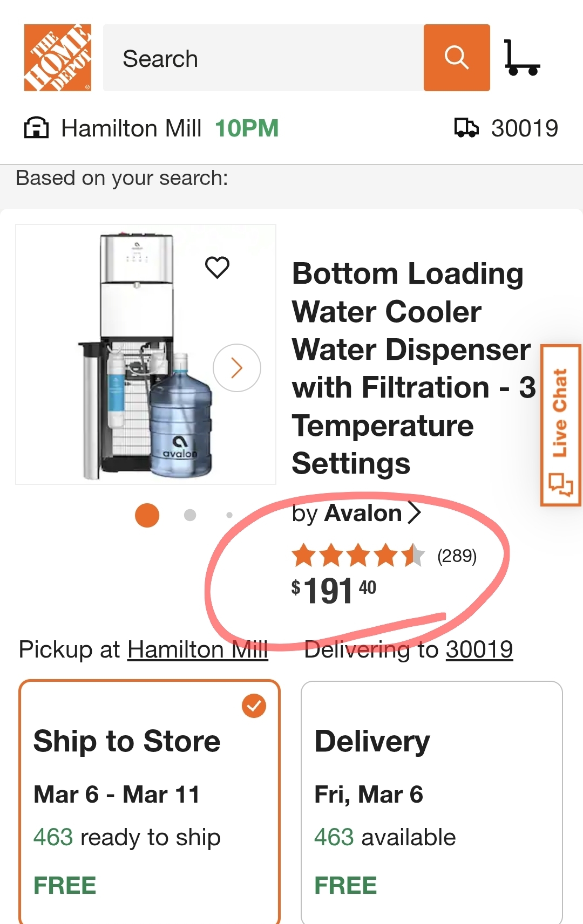Click the store icon beside Hamilton Mill
This screenshot has height=924, width=583.
(36, 128)
